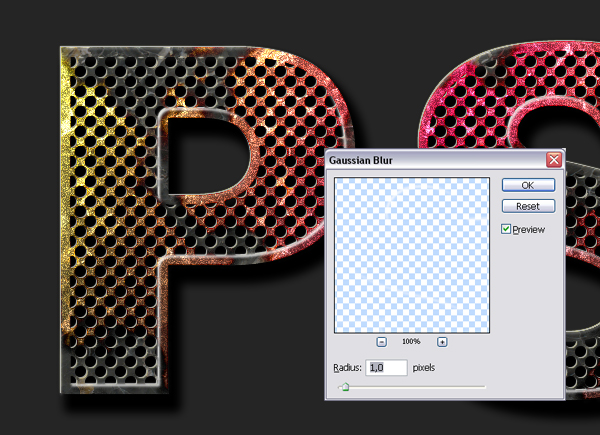Image resolution: width=600 pixels, height=435 pixels.
Task: Click the Radius slider handle
Action: (x=346, y=387)
